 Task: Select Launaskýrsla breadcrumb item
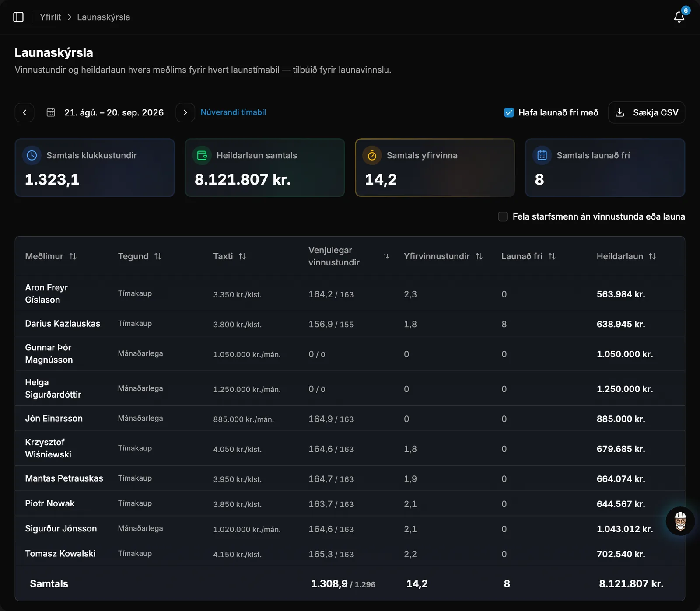coord(104,17)
